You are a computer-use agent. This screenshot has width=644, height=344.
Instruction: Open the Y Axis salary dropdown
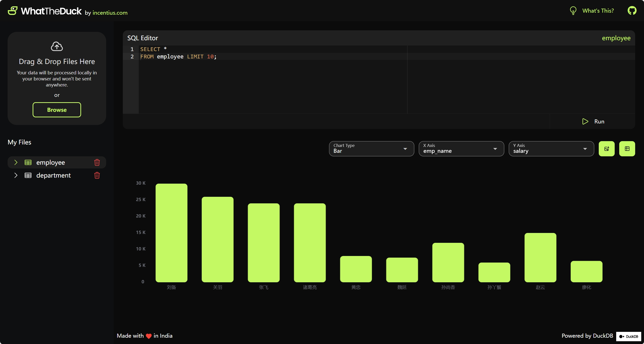(x=551, y=149)
